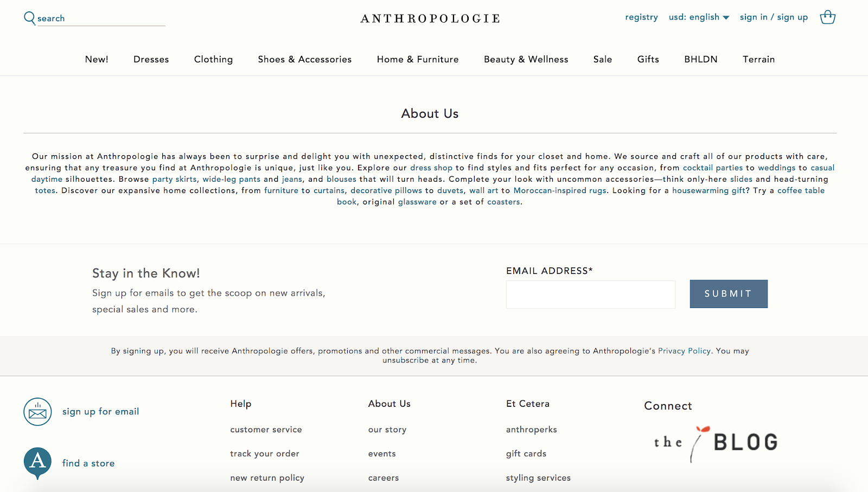Open the Dresses menu
This screenshot has width=868, height=492.
coord(151,59)
